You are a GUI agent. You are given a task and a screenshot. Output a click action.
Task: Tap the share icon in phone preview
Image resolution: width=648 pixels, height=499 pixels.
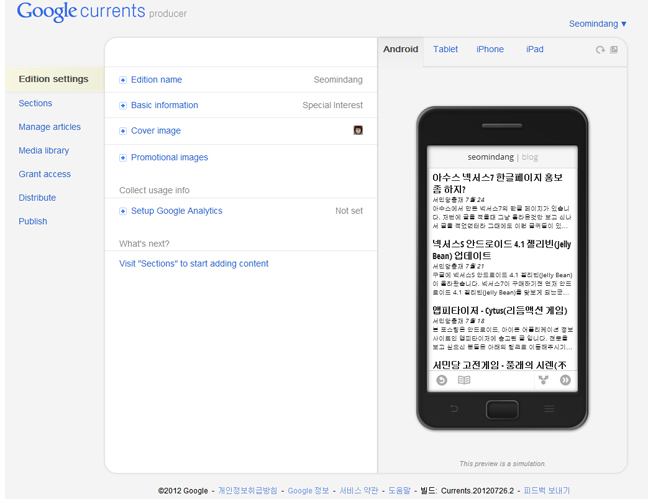point(543,380)
